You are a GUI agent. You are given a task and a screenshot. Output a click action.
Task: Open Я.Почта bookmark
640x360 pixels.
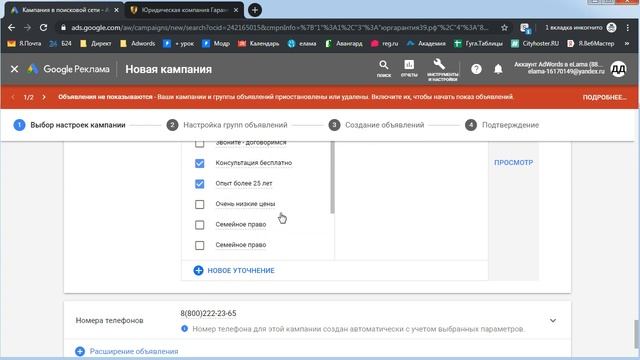pos(24,43)
